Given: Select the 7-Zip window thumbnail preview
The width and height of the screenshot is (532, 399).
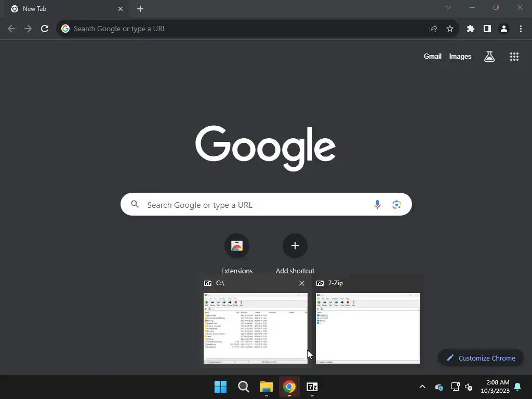Looking at the screenshot, I should [x=367, y=328].
